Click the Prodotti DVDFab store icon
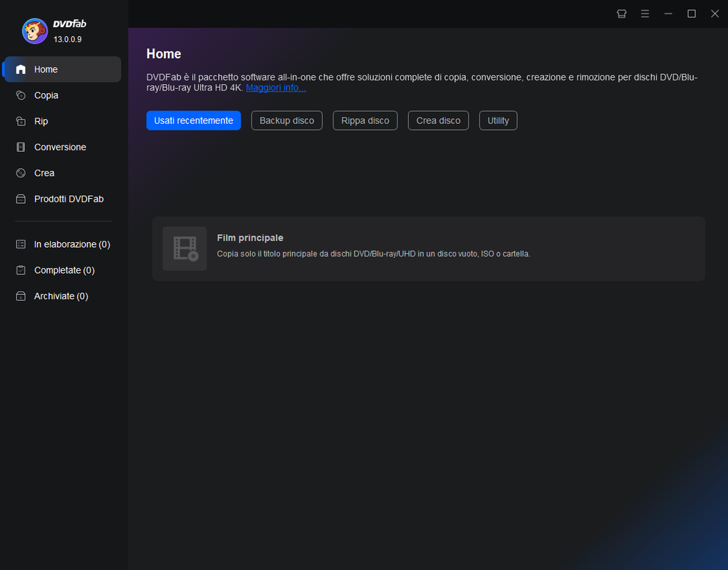Viewport: 728px width, 570px height. click(21, 199)
